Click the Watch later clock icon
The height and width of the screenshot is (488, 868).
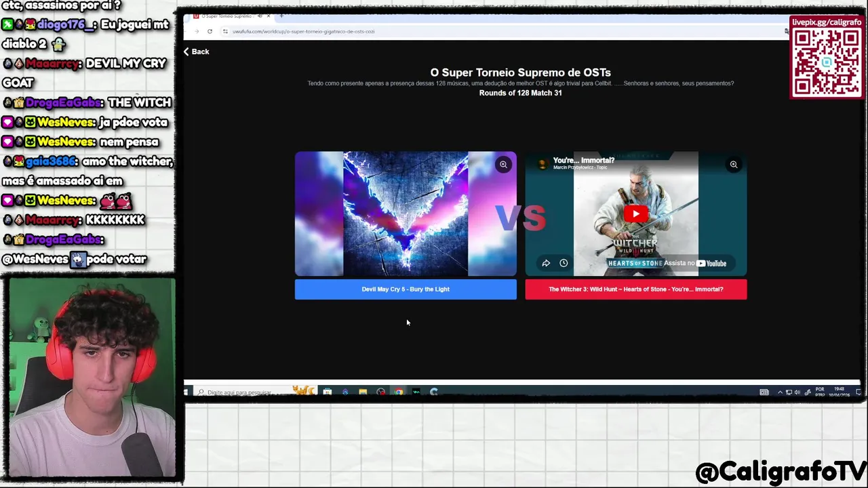[564, 263]
